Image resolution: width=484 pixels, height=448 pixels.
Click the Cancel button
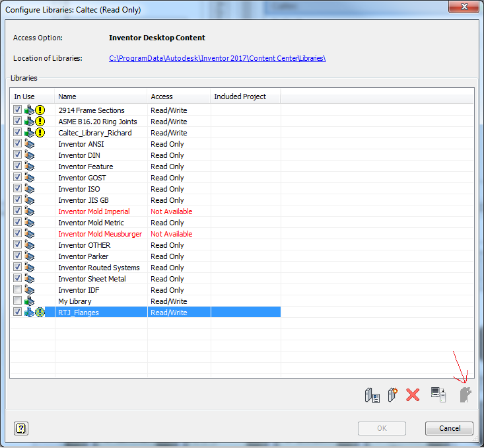pyautogui.click(x=449, y=428)
